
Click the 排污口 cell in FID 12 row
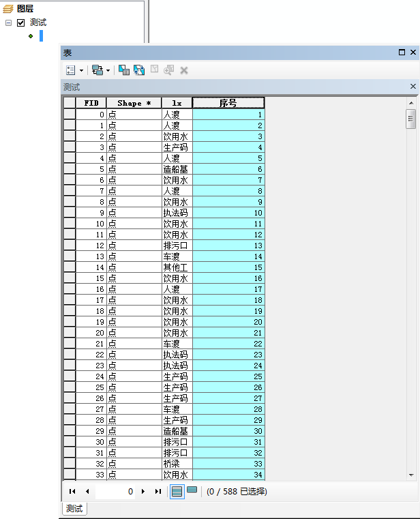click(x=177, y=246)
